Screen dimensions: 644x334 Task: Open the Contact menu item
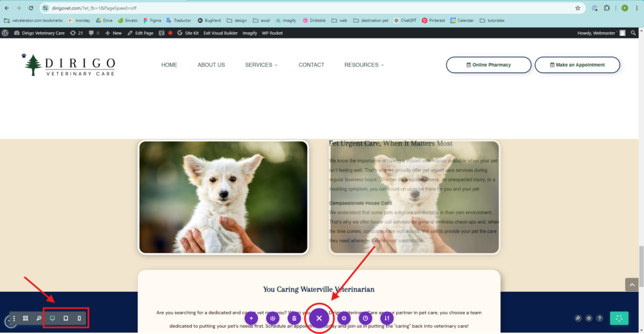point(311,65)
